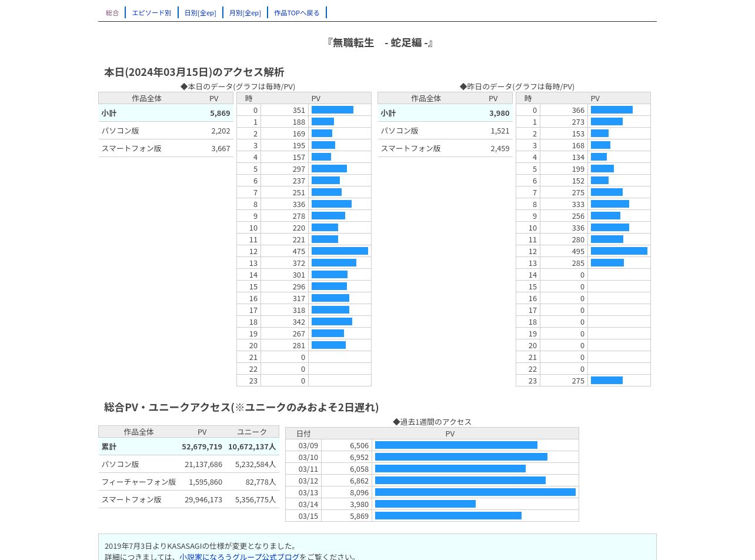Open the 小説家になろうグループ公式ブログ link
This screenshot has height=560, width=755.
240,556
